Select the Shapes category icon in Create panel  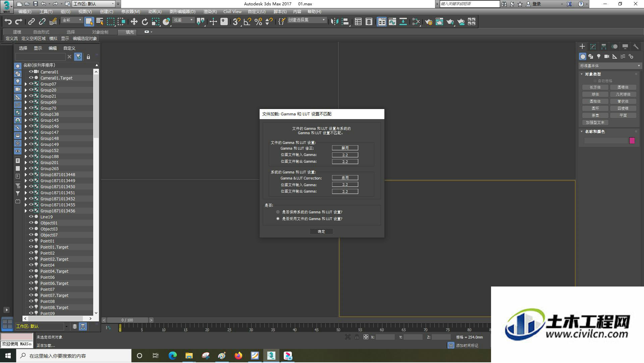click(x=591, y=56)
